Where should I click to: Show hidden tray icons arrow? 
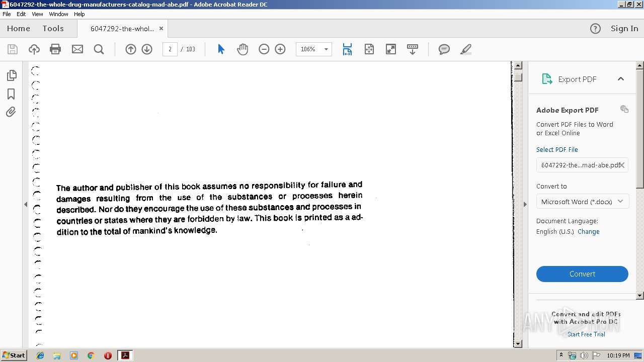(561, 355)
